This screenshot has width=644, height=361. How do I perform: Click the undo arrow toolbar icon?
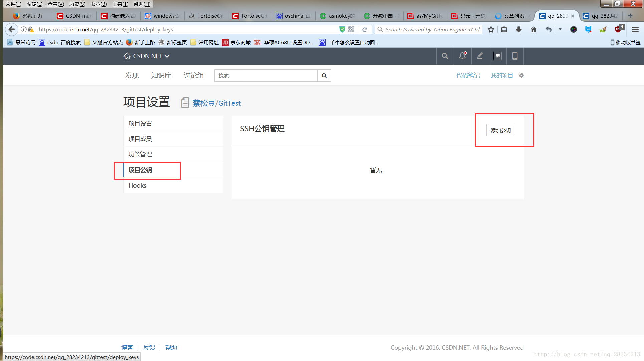tap(548, 29)
